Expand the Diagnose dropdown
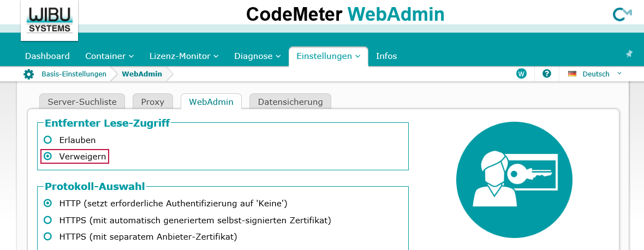644x250 pixels. click(x=257, y=56)
